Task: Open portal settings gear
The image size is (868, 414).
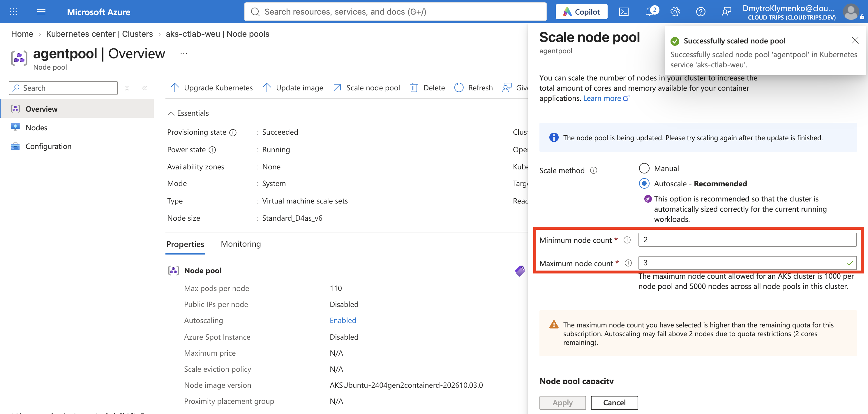Action: coord(675,12)
